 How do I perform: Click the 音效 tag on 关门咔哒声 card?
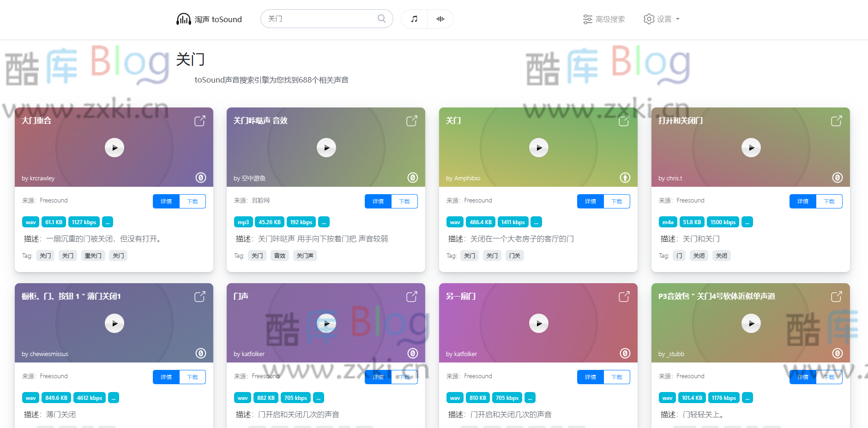pyautogui.click(x=279, y=255)
